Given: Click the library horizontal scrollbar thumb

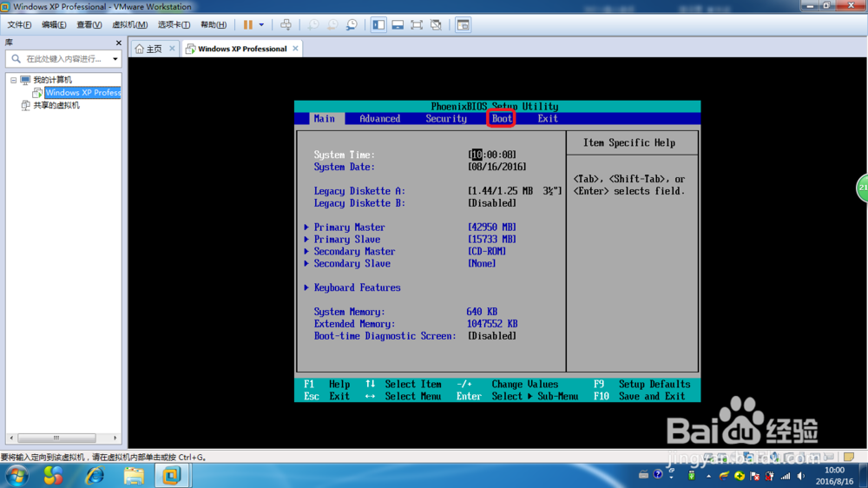Looking at the screenshot, I should coord(56,438).
